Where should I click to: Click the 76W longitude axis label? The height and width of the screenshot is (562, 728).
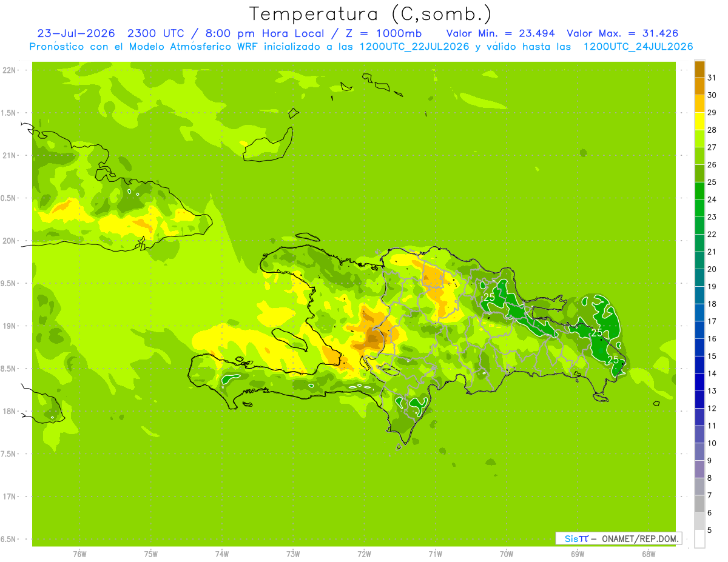coord(79,554)
